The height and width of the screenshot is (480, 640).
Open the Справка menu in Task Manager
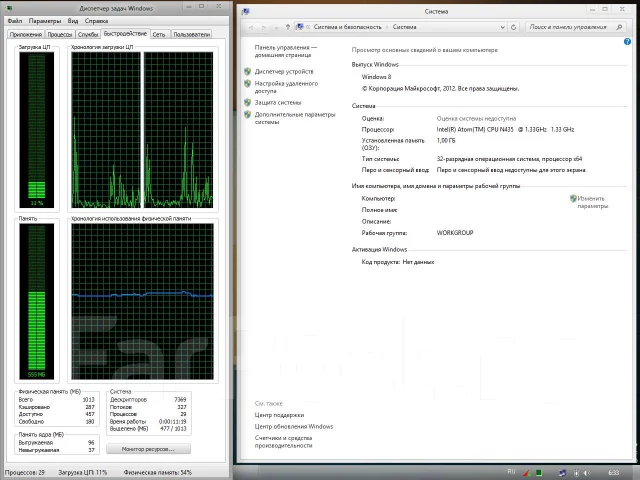[x=96, y=21]
